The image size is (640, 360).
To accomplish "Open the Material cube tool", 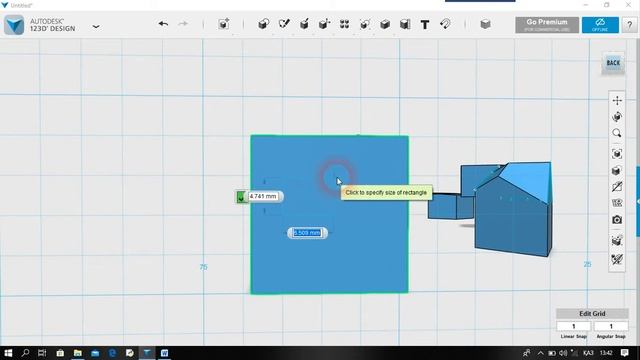I will click(485, 24).
